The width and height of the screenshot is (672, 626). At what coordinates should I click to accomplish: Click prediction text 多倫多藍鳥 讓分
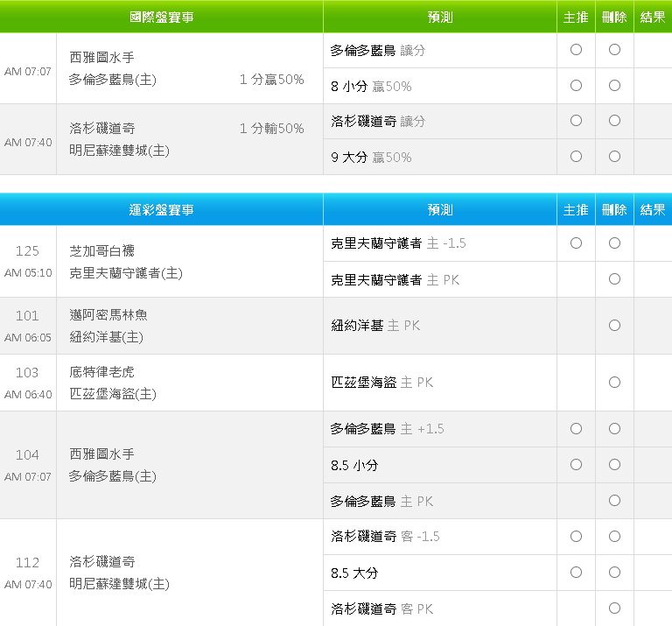[x=378, y=51]
